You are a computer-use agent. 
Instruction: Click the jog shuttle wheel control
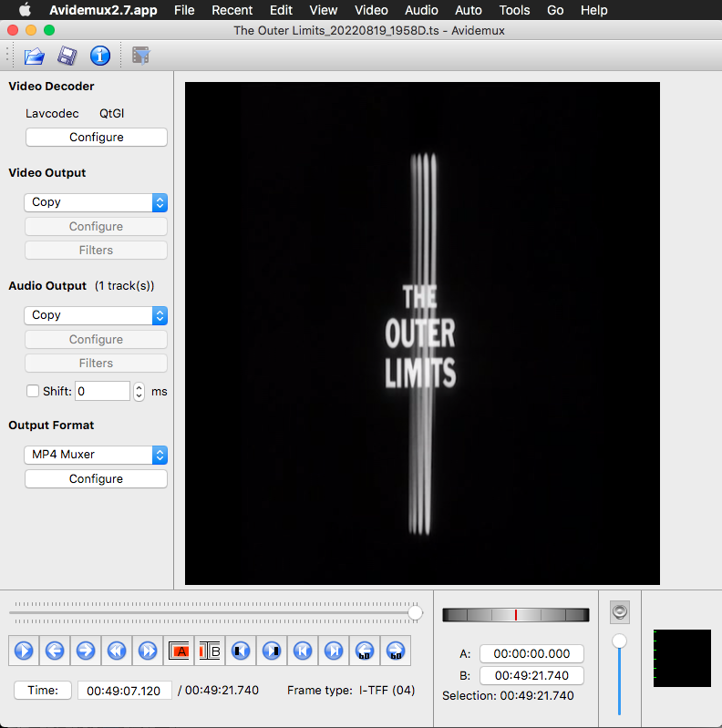[516, 615]
